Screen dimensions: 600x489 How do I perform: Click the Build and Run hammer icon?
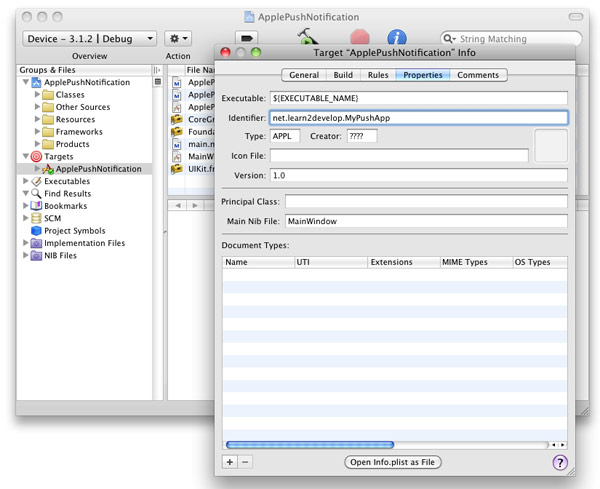point(307,36)
